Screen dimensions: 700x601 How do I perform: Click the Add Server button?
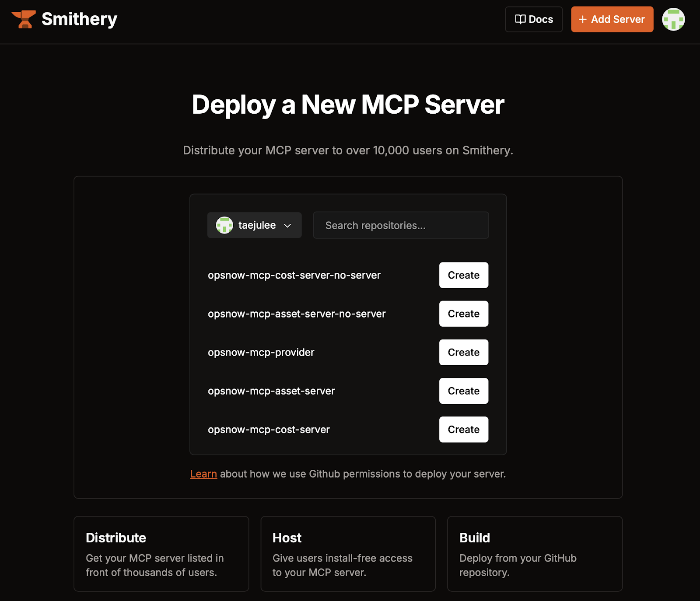(x=612, y=19)
